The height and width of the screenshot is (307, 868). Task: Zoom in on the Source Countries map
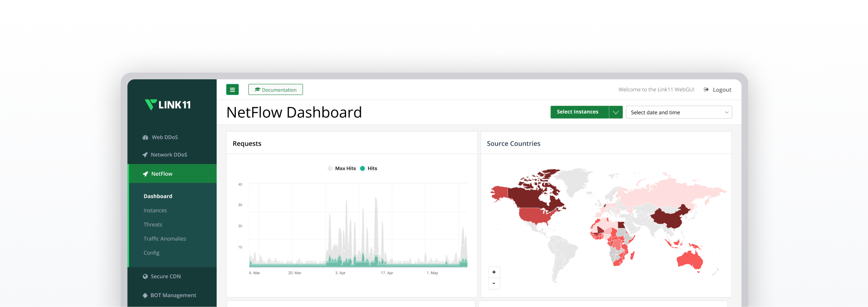tap(494, 272)
